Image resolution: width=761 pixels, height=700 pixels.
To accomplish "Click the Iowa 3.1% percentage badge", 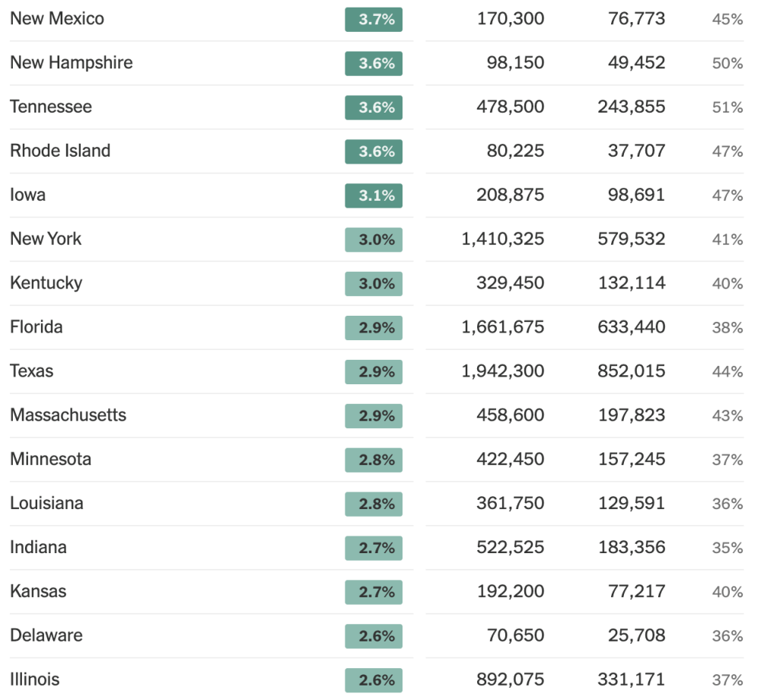I will (374, 196).
